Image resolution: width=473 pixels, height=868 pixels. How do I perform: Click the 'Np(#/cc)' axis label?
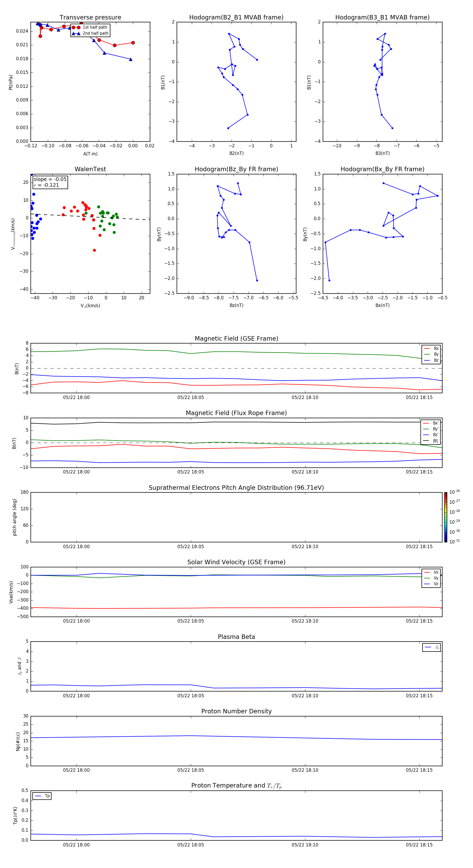click(18, 741)
